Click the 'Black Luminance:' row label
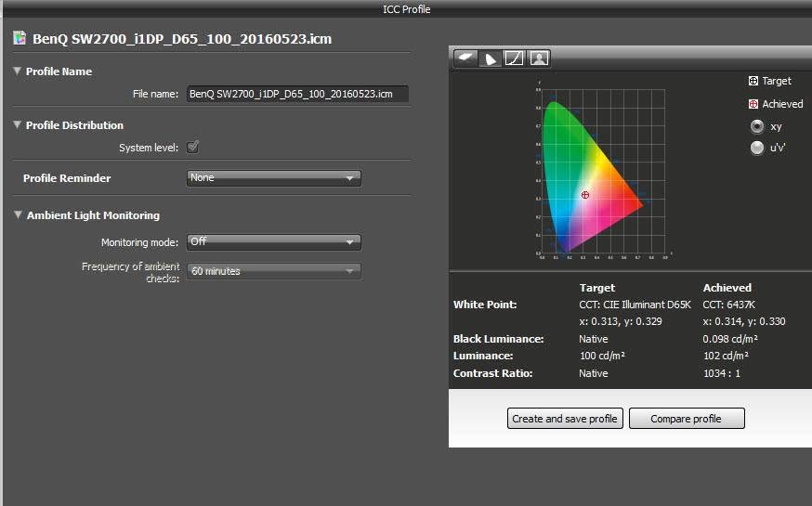 point(498,339)
